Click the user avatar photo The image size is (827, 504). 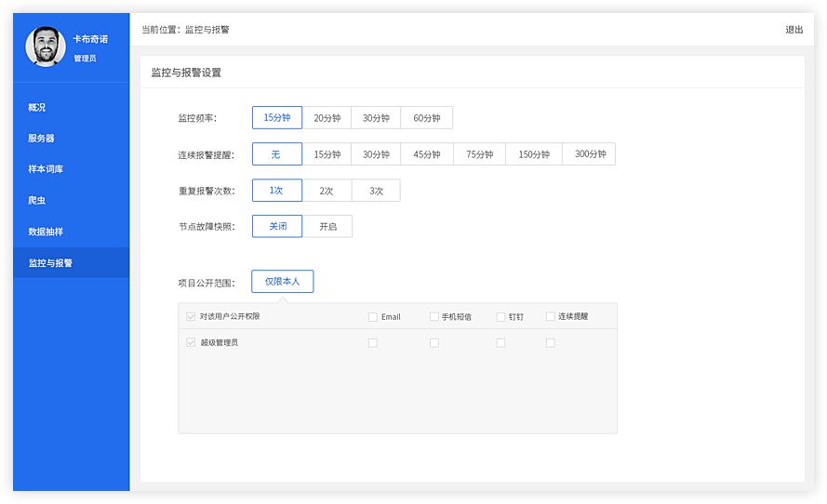[46, 46]
